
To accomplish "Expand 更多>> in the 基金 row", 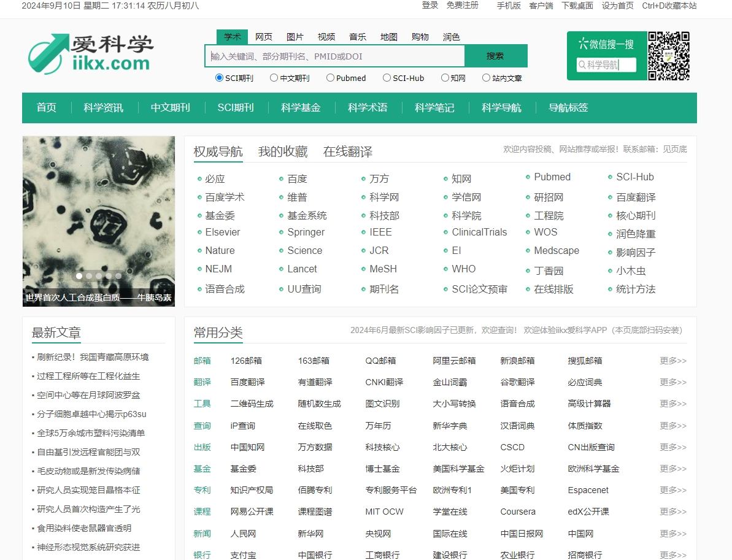I will click(673, 469).
